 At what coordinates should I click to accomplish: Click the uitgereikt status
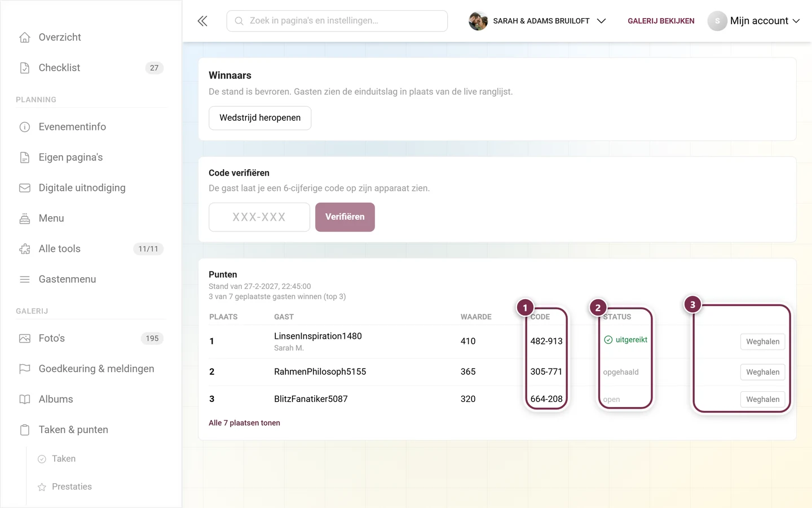[x=626, y=340]
